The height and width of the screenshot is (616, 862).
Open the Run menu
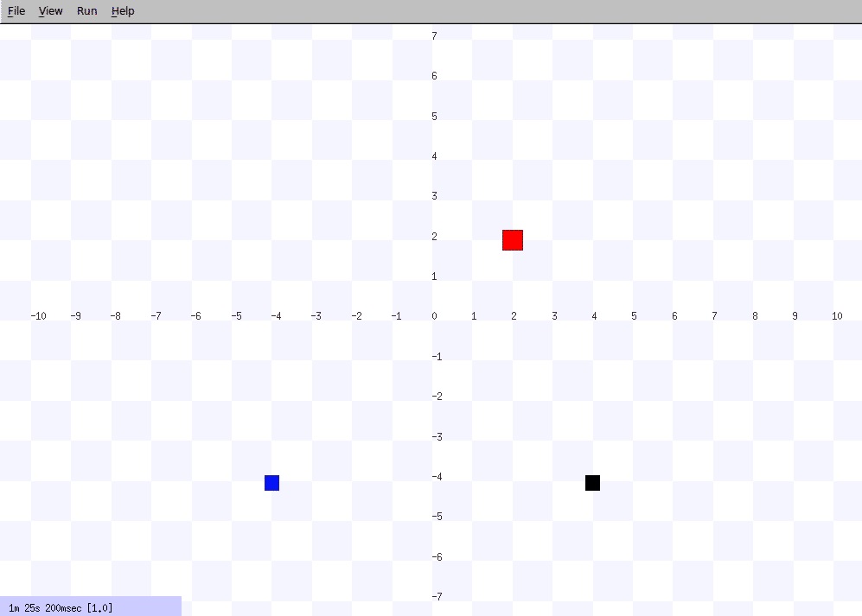86,11
